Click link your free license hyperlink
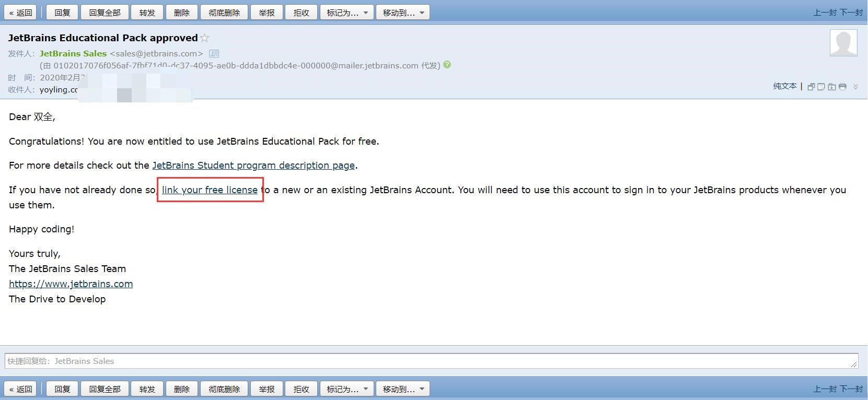The width and height of the screenshot is (868, 400). tap(210, 190)
